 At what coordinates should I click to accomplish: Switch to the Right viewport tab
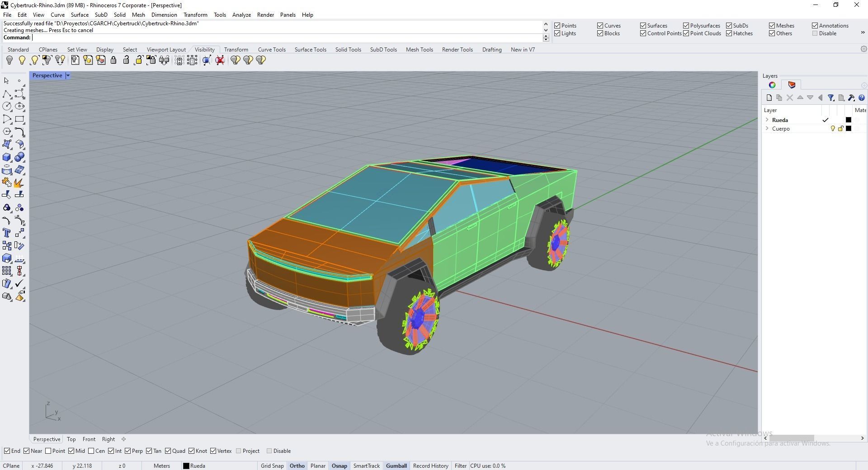click(x=108, y=439)
